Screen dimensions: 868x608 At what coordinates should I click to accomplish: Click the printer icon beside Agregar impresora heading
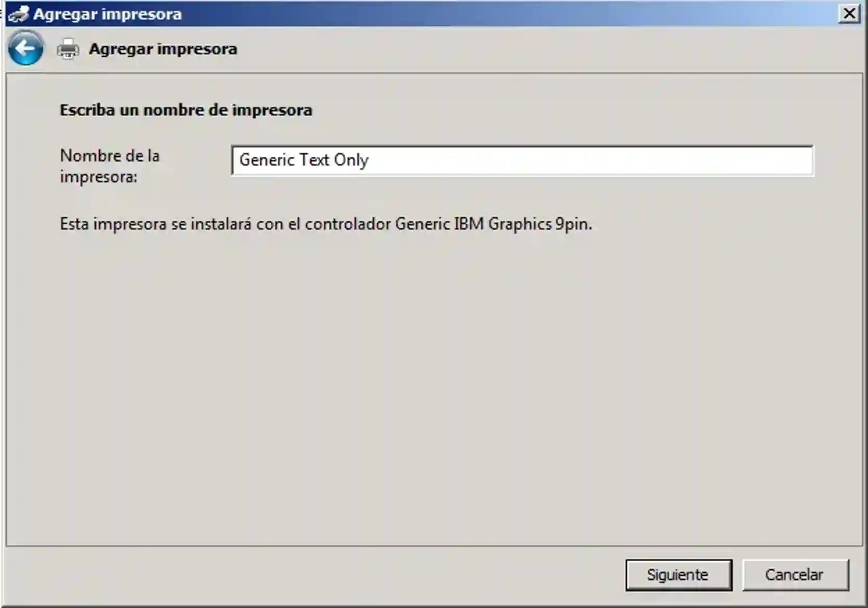68,48
